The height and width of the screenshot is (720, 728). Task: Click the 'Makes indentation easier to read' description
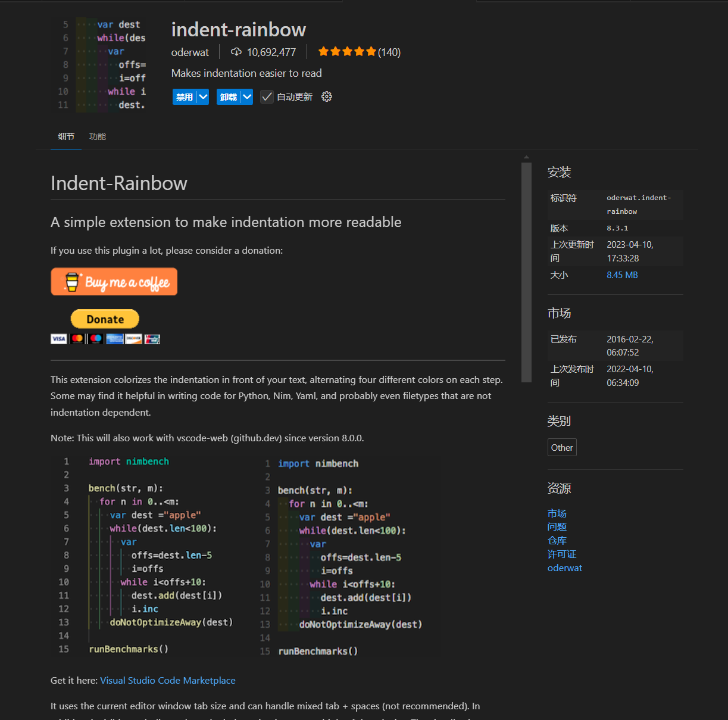click(x=246, y=73)
